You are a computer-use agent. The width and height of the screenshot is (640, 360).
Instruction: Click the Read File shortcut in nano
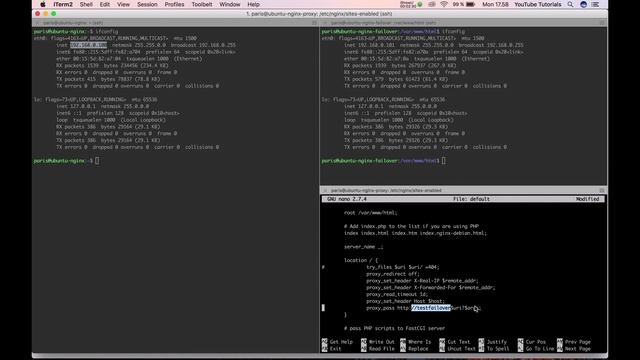pos(378,349)
